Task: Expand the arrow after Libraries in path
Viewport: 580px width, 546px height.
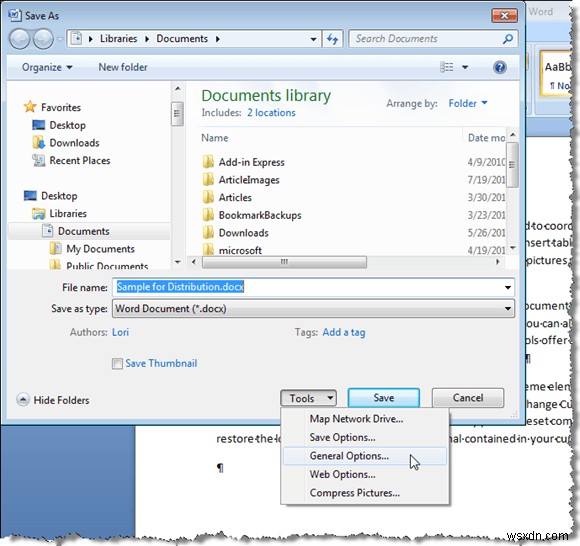Action: 147,39
